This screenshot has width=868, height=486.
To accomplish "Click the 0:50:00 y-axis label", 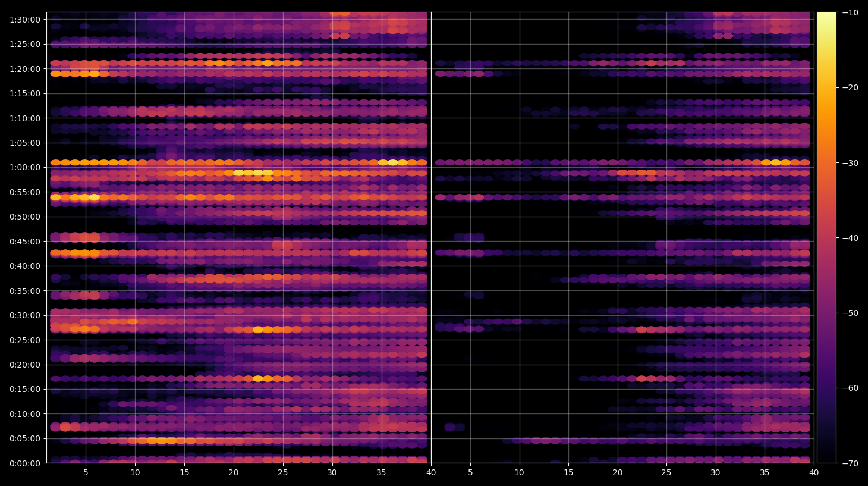I will 25,217.
